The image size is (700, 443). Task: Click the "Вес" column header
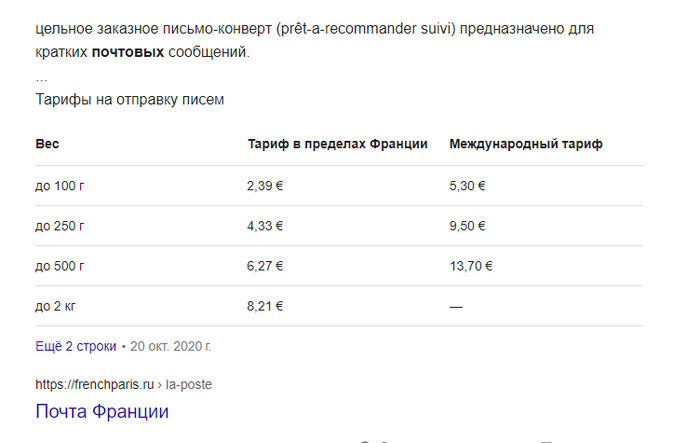pos(48,145)
